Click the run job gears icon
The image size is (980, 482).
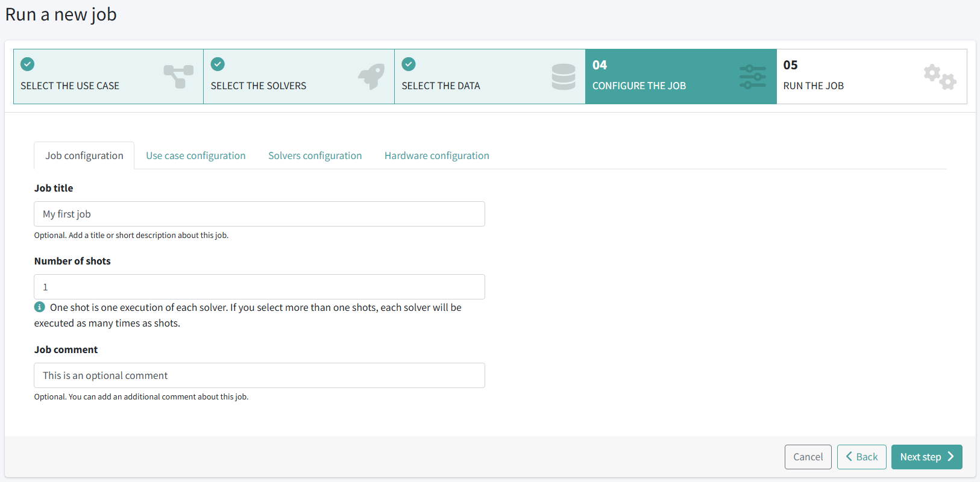pos(940,77)
